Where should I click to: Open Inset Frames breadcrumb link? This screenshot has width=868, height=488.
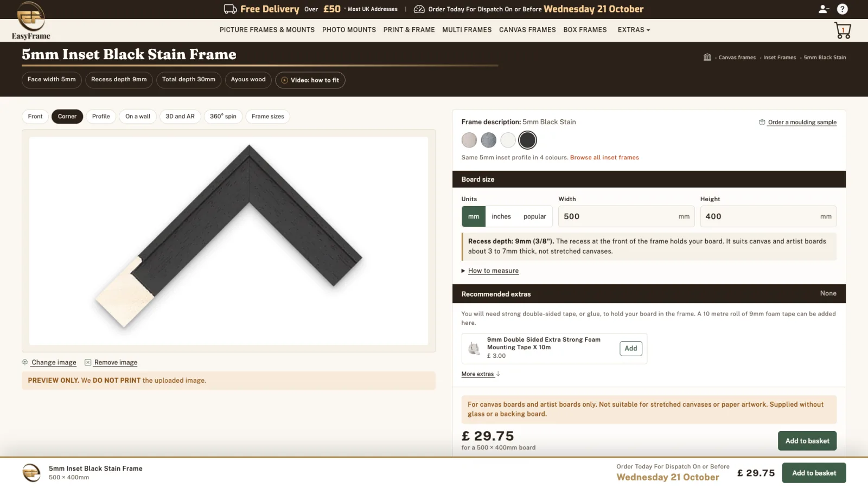point(780,57)
